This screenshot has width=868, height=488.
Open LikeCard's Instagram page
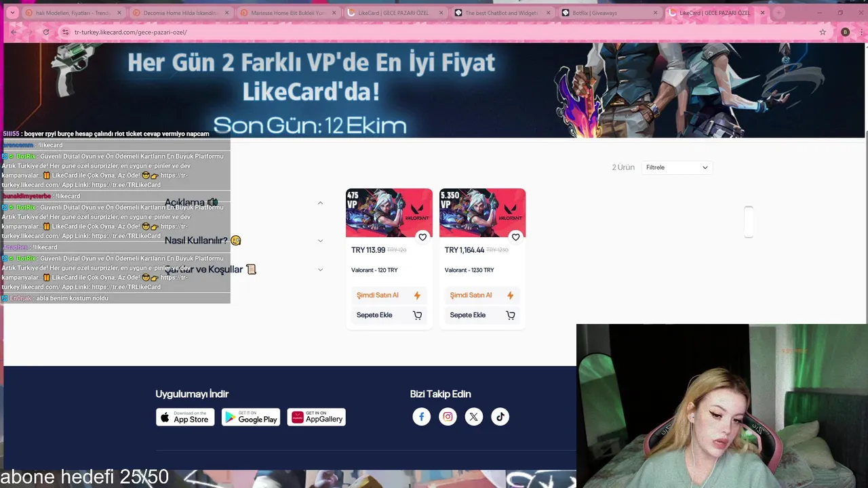pos(448,417)
